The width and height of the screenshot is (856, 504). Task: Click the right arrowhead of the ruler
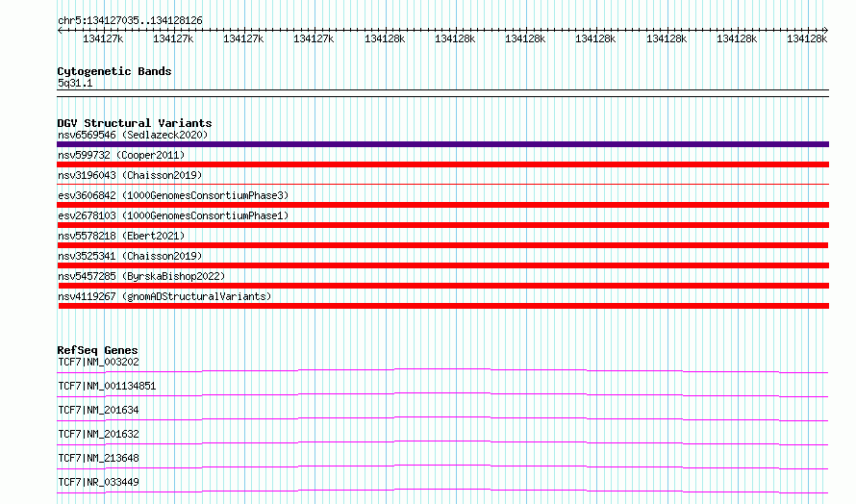(826, 31)
